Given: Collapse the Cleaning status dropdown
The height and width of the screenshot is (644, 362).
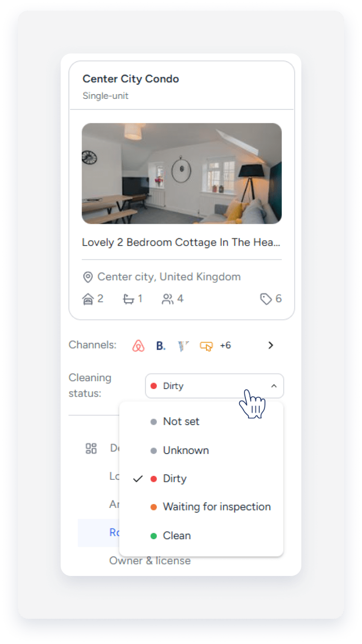Looking at the screenshot, I should point(274,386).
